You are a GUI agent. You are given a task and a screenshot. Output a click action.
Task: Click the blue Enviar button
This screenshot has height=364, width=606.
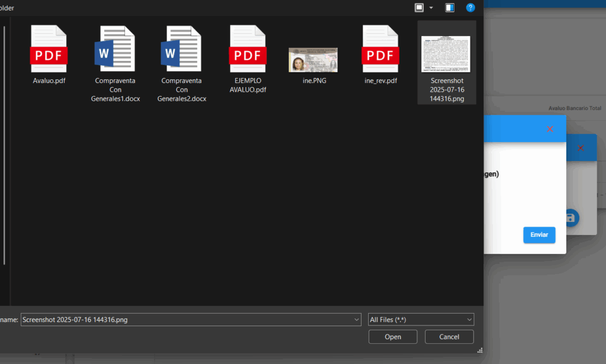coord(539,235)
